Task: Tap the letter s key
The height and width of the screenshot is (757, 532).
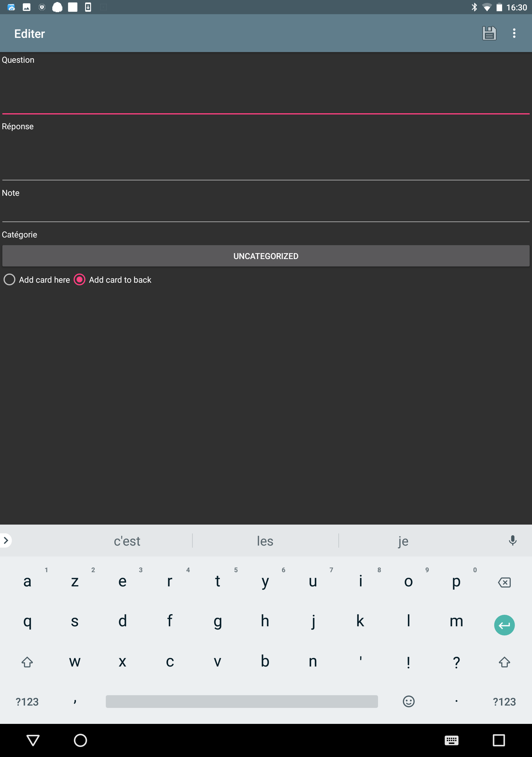Action: [x=75, y=622]
